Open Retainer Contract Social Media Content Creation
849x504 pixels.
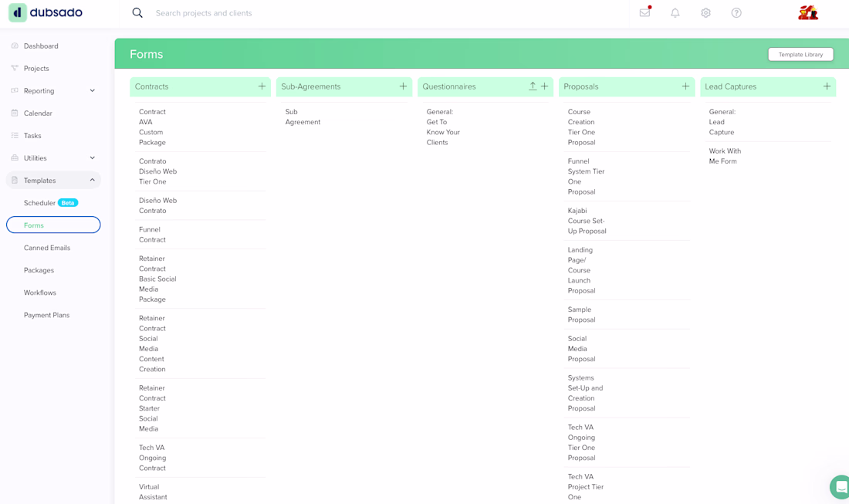tap(153, 343)
